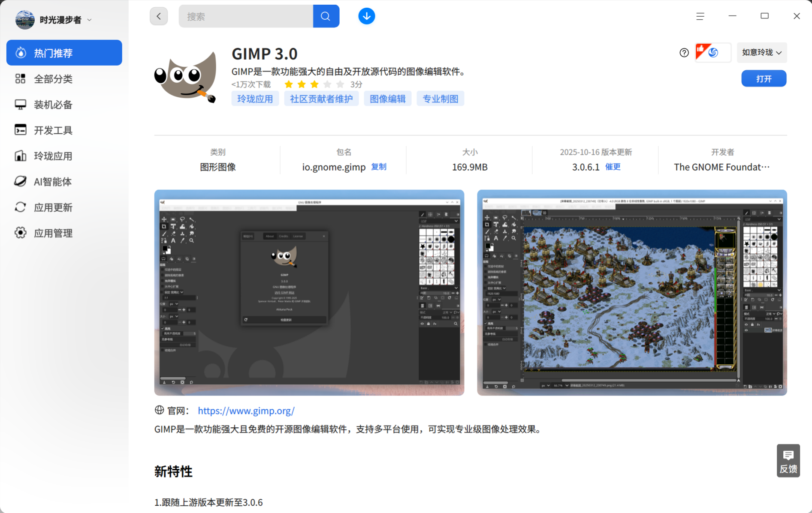Open the GIMP about-dialog screenshot thumbnail

pyautogui.click(x=309, y=292)
